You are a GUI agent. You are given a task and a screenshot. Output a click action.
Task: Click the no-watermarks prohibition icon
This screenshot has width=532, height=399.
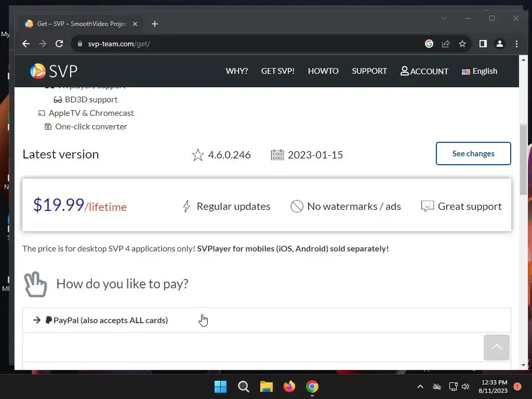pyautogui.click(x=297, y=206)
